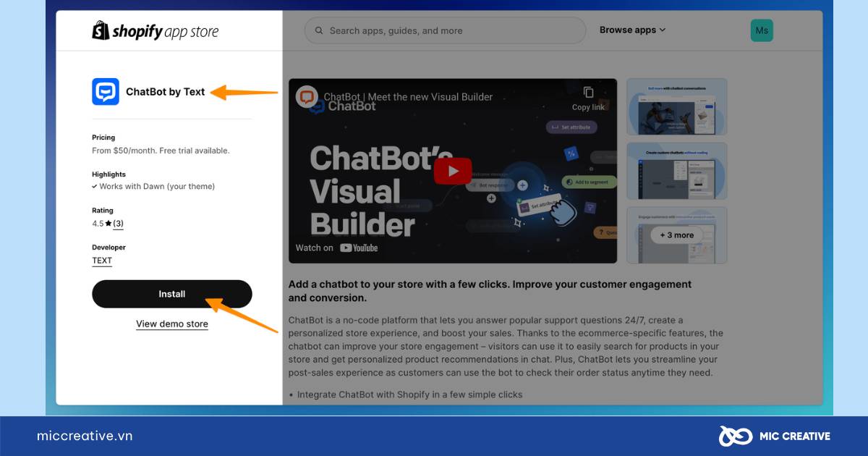Click the Install button
The image size is (868, 456).
(172, 294)
